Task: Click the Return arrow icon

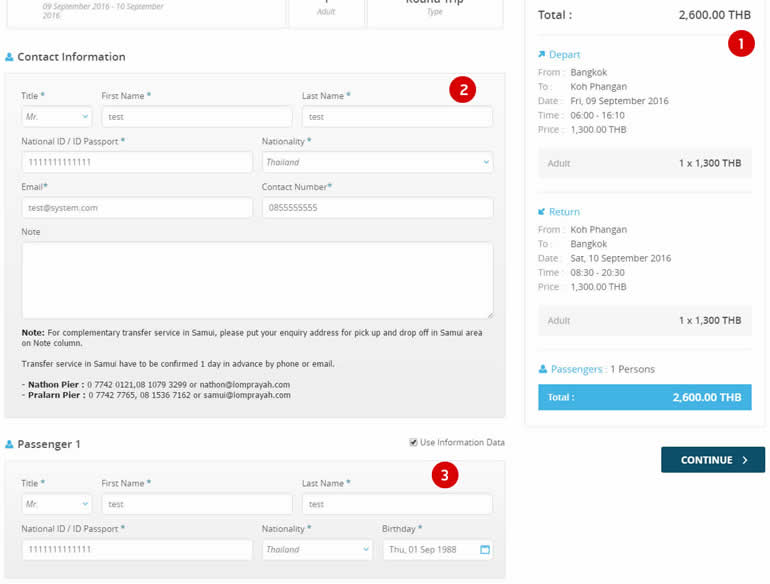Action: pos(541,212)
